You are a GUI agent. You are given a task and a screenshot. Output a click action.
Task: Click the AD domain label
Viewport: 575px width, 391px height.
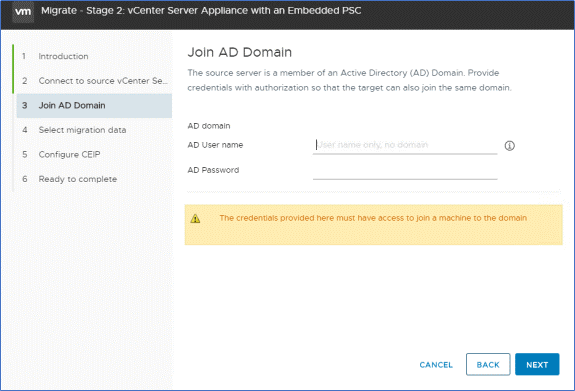[209, 126]
